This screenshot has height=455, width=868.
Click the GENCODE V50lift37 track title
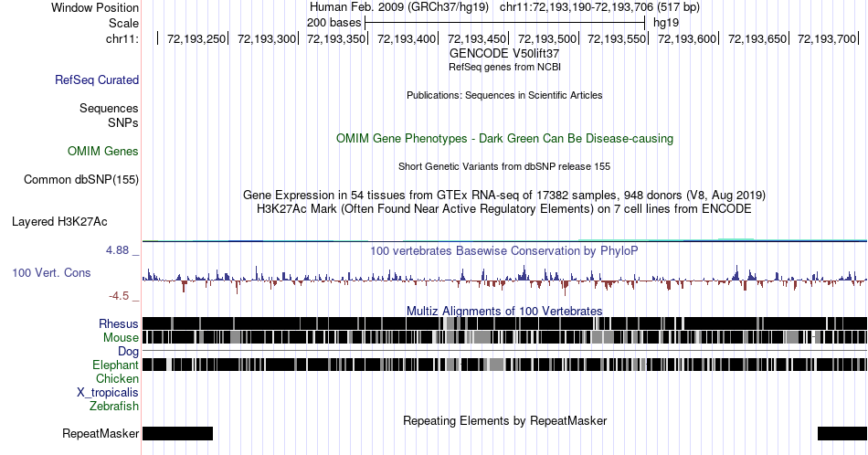[x=504, y=54]
